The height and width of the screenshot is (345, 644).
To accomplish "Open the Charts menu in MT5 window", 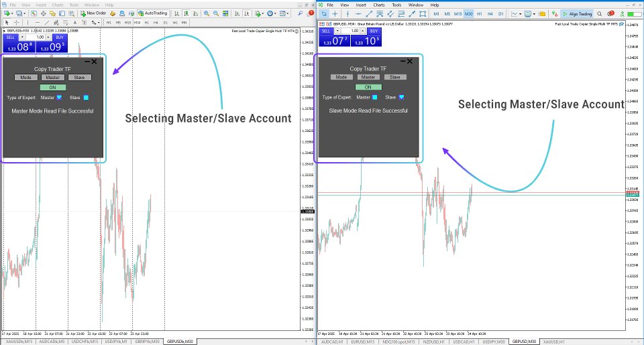I will [x=378, y=5].
